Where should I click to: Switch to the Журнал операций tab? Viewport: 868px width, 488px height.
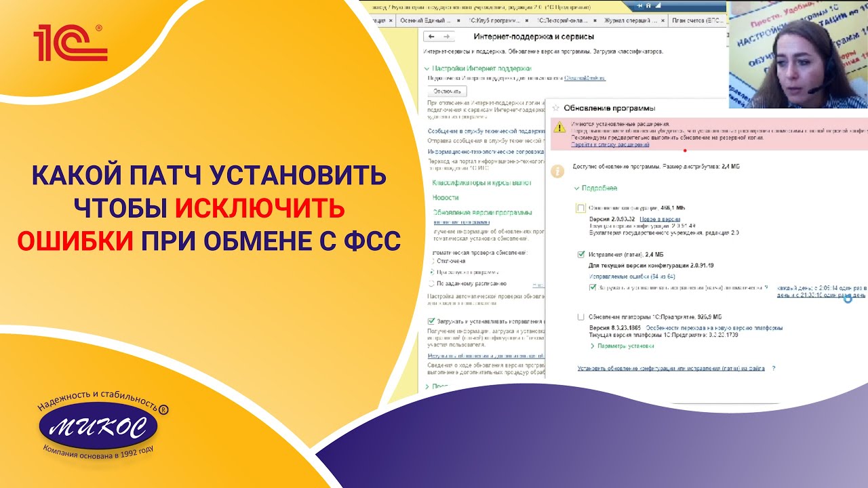coord(632,20)
